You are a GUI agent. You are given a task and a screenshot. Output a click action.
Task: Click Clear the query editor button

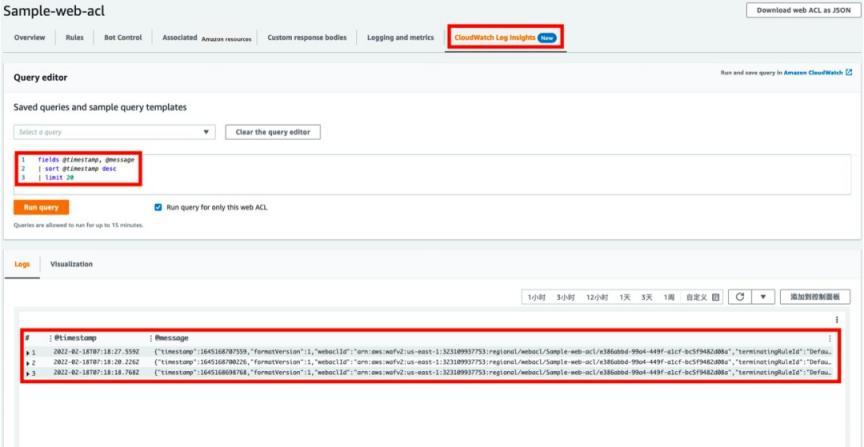(x=273, y=132)
